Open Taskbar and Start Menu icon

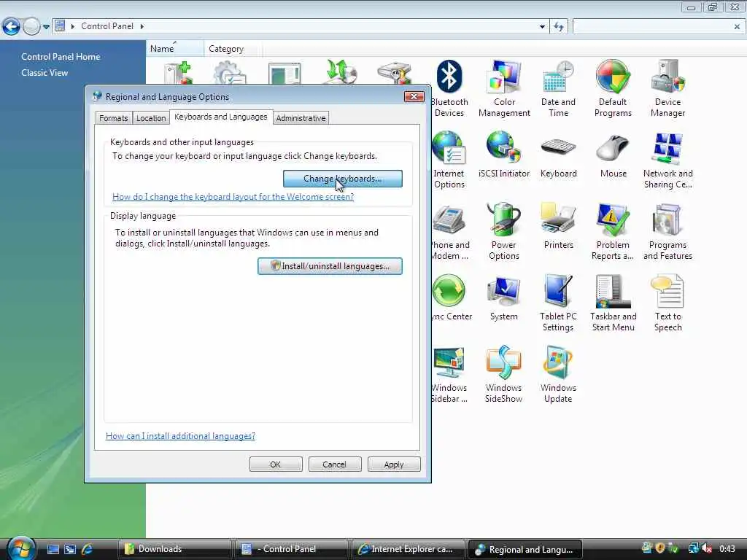pyautogui.click(x=613, y=303)
